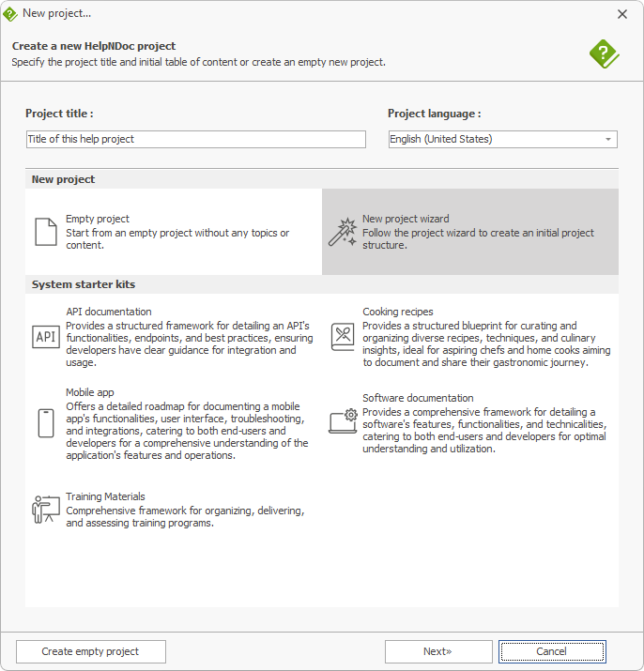Select the New project wizard title text

pos(406,219)
